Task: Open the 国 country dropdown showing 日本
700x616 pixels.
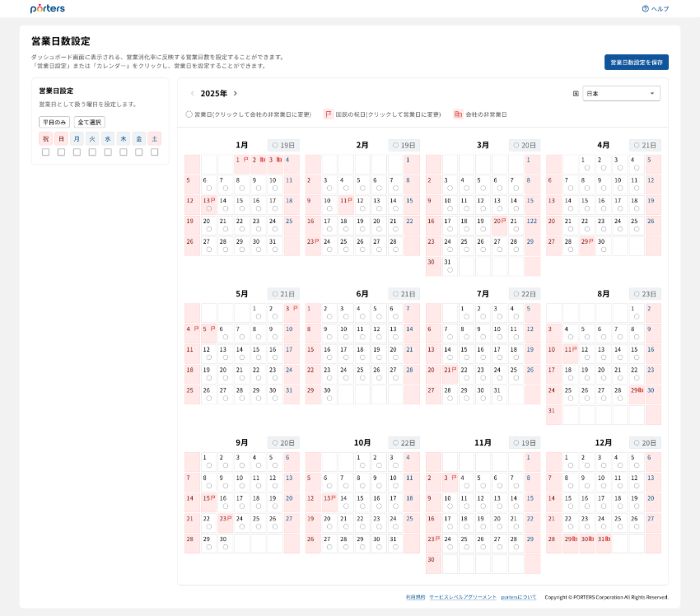Action: click(621, 94)
